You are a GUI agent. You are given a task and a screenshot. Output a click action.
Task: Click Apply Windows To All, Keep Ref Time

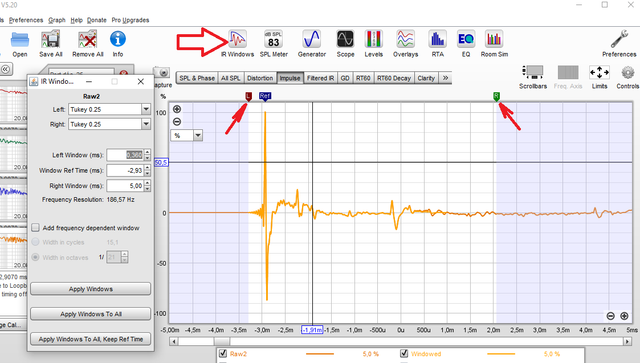(91, 339)
